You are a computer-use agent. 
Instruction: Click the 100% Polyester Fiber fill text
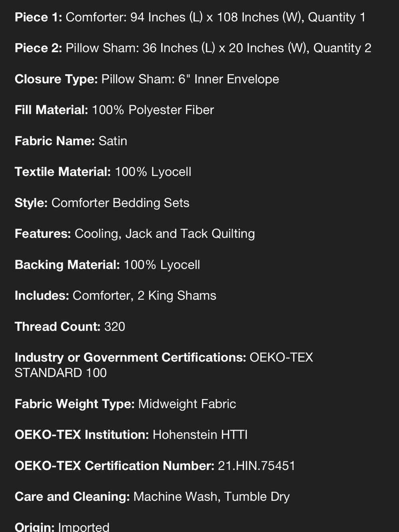tap(153, 110)
